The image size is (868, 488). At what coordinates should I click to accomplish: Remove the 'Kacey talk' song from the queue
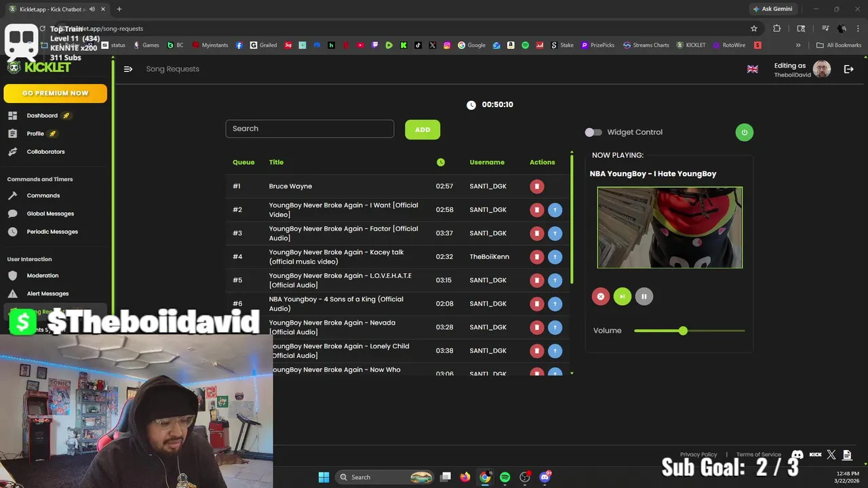536,257
